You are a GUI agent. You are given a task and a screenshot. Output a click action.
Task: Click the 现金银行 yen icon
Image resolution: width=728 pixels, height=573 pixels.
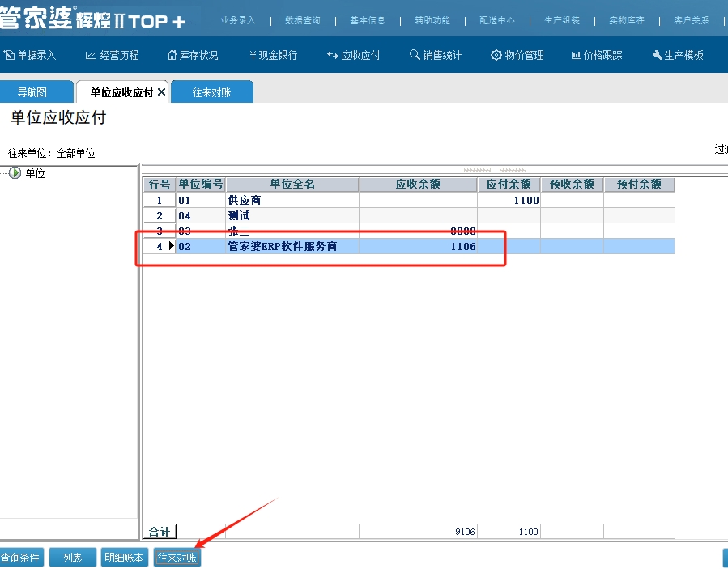pyautogui.click(x=253, y=56)
